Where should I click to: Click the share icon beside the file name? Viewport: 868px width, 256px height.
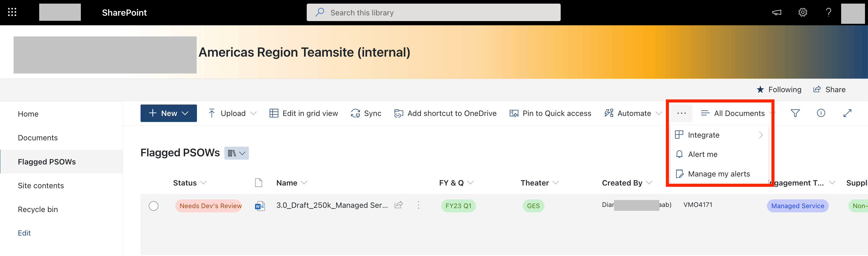tap(399, 205)
